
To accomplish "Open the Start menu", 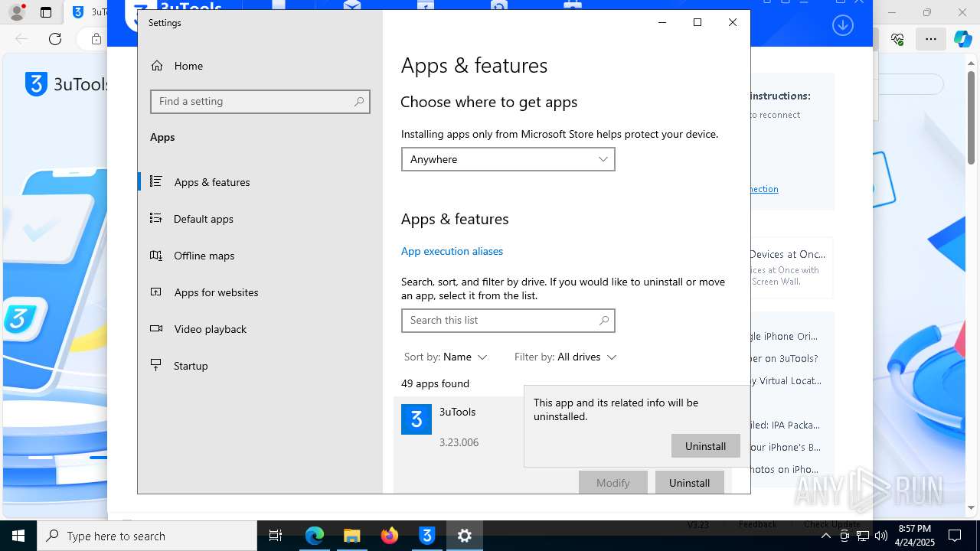I will click(x=18, y=536).
